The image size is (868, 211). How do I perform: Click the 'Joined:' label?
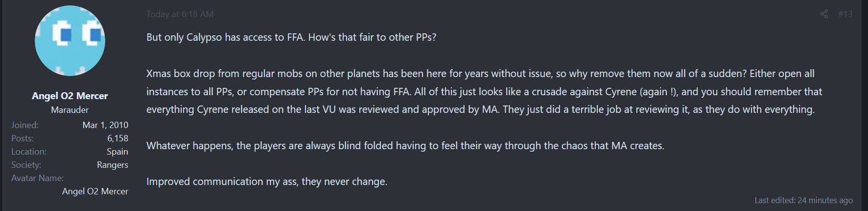tap(25, 125)
